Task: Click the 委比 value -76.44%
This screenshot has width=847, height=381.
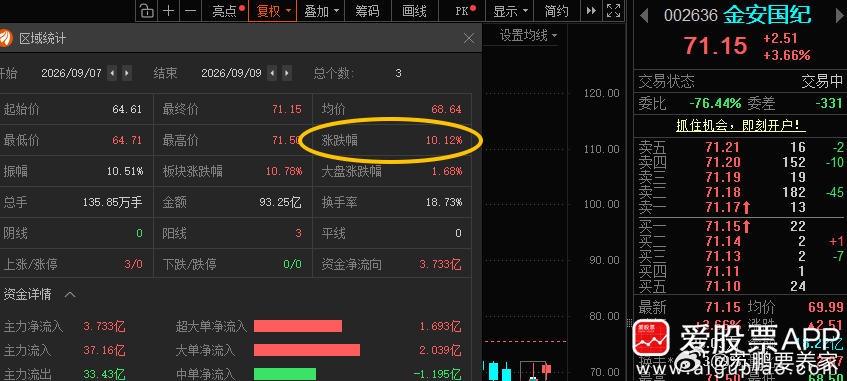Action: click(x=715, y=103)
